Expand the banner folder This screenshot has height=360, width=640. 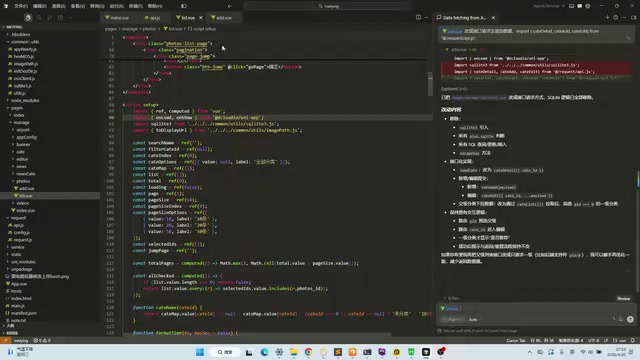coord(23,144)
